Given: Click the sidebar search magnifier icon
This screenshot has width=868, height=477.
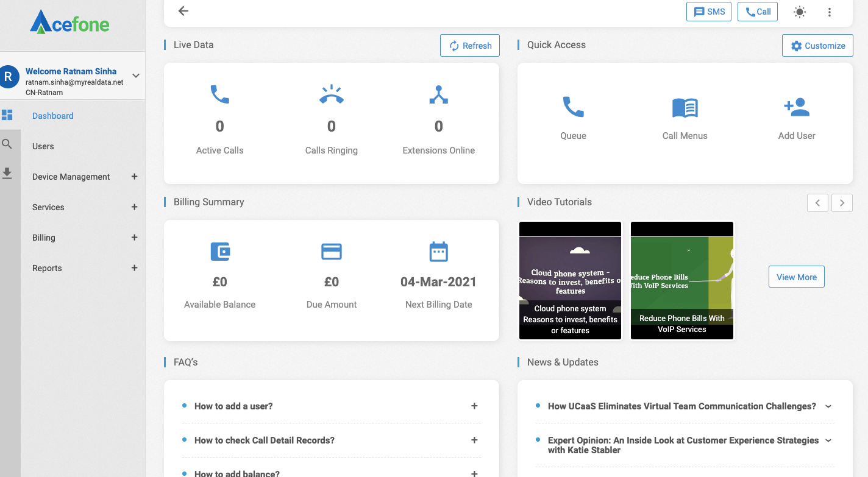Looking at the screenshot, I should [x=7, y=144].
